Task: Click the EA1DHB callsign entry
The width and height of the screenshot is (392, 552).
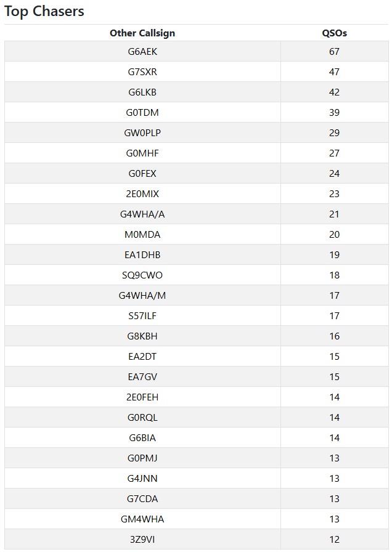Action: click(142, 255)
